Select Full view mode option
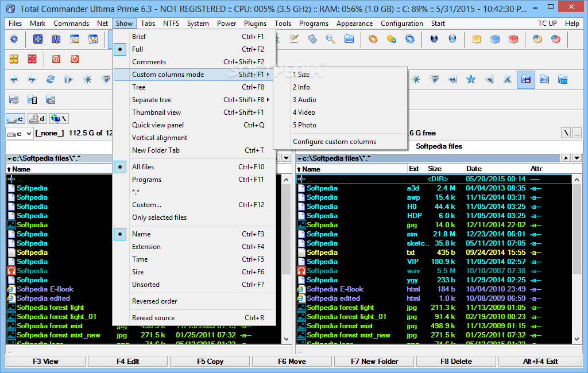 (x=195, y=49)
